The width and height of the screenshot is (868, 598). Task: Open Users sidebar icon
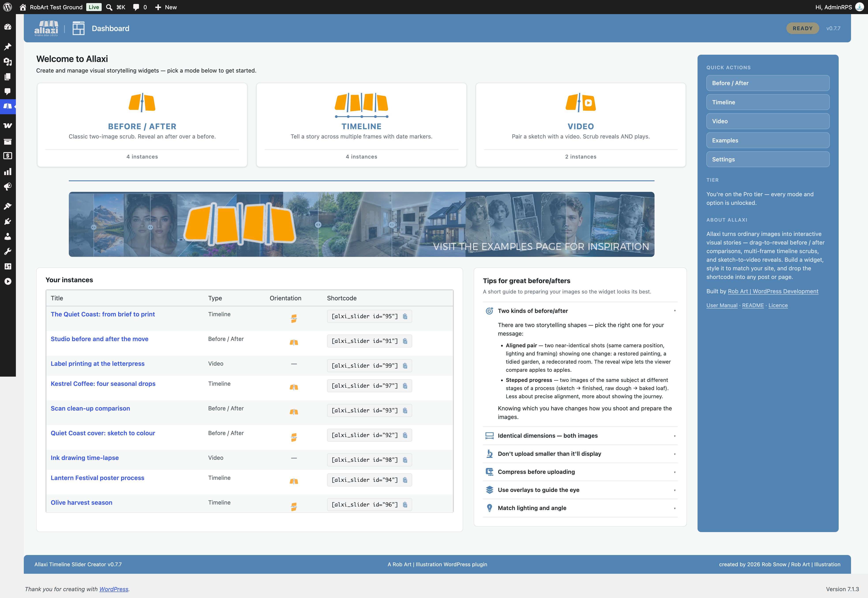7,236
